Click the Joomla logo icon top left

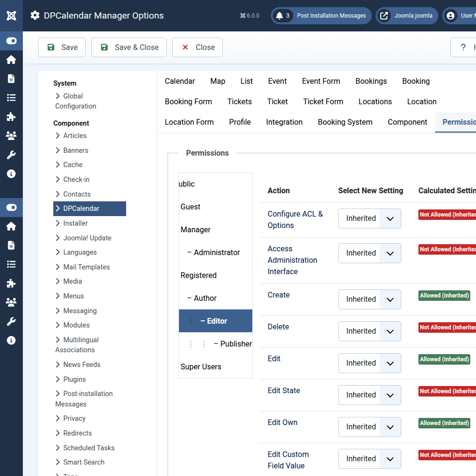11,15
